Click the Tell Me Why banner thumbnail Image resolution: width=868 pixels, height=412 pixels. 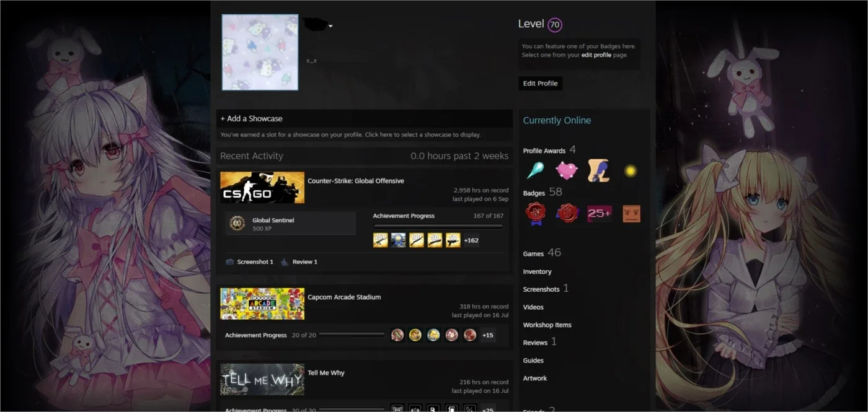pyautogui.click(x=262, y=379)
